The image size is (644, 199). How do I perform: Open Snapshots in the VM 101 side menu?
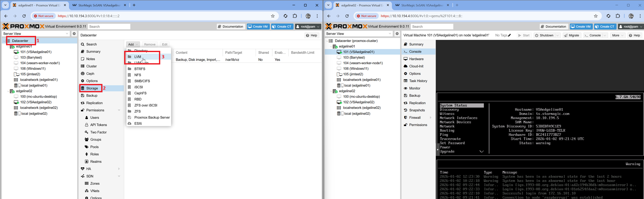click(418, 110)
